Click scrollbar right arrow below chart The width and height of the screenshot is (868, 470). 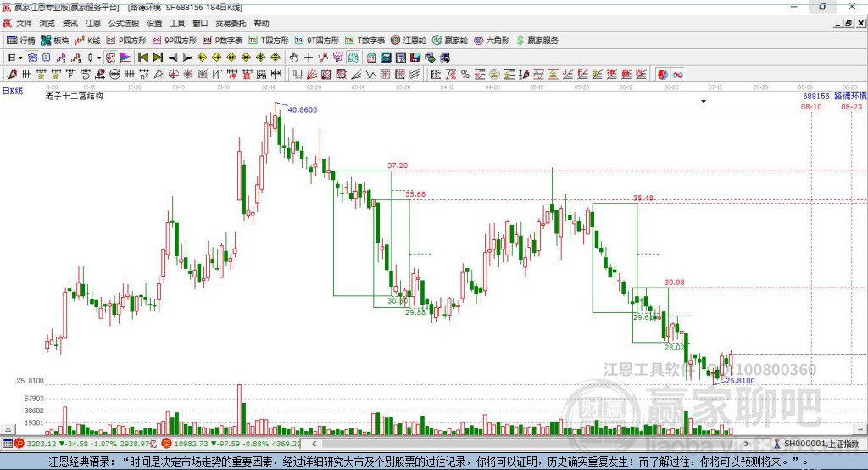tap(746, 444)
